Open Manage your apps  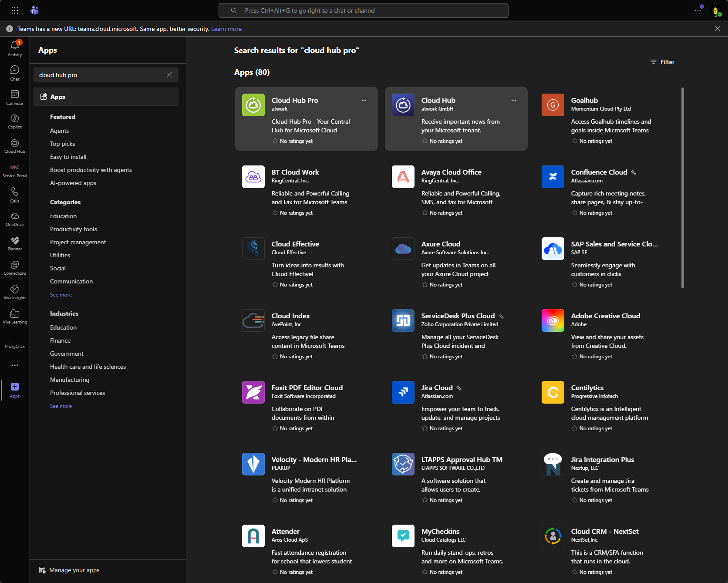69,570
